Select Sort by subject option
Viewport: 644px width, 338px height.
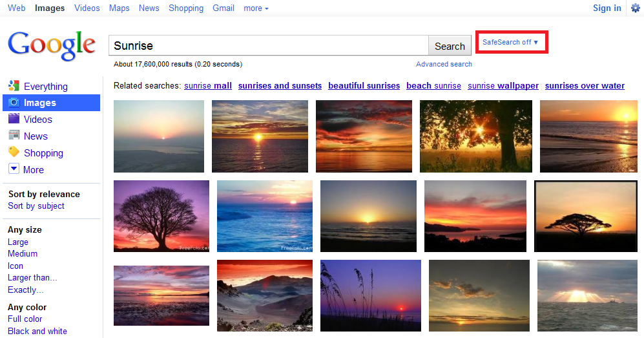coord(36,206)
